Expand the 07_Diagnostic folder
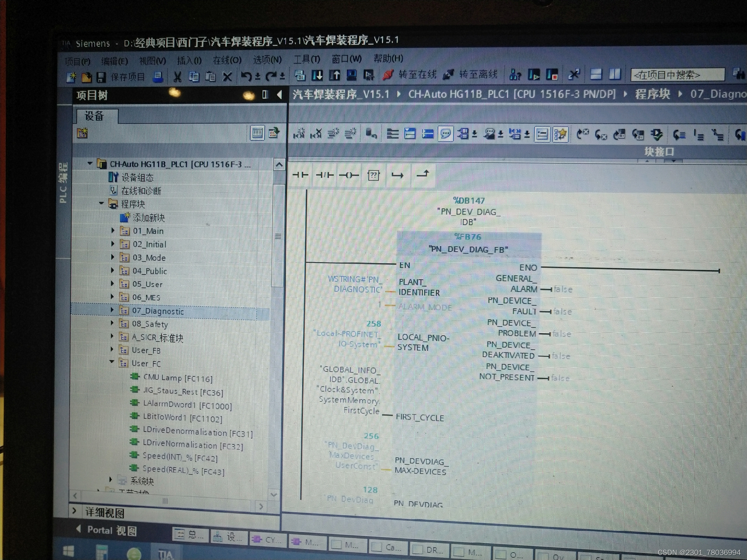Image resolution: width=747 pixels, height=560 pixels. pyautogui.click(x=112, y=310)
